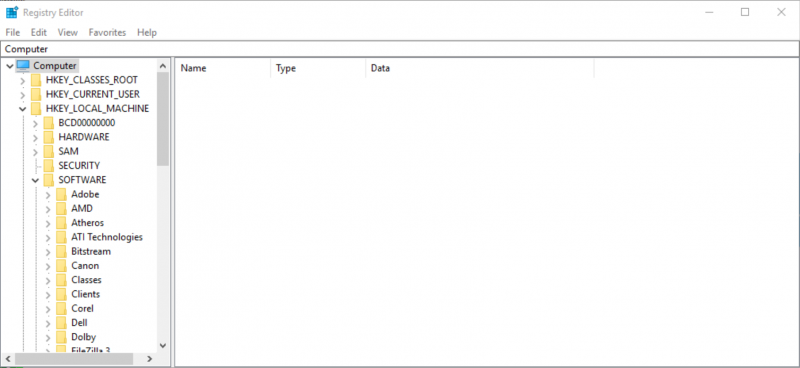Select the HKEY_LOCAL_MACHINE label

(x=97, y=109)
